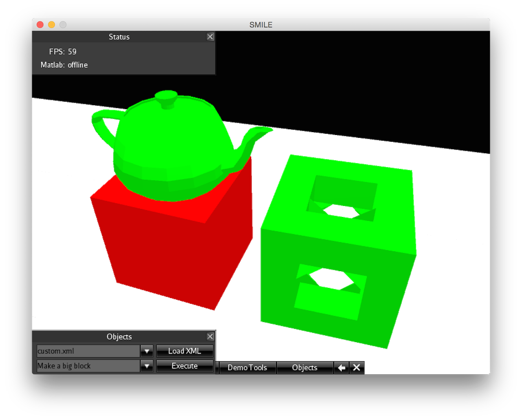This screenshot has width=522, height=420.
Task: Expand the custom.xml dropdown arrow
Action: pos(147,351)
